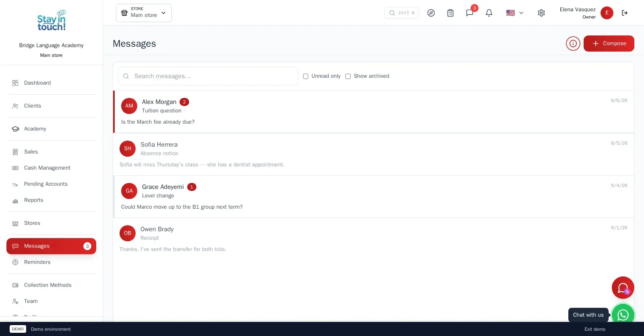Open Reports in the sidebar
The height and width of the screenshot is (336, 644).
point(52,200)
